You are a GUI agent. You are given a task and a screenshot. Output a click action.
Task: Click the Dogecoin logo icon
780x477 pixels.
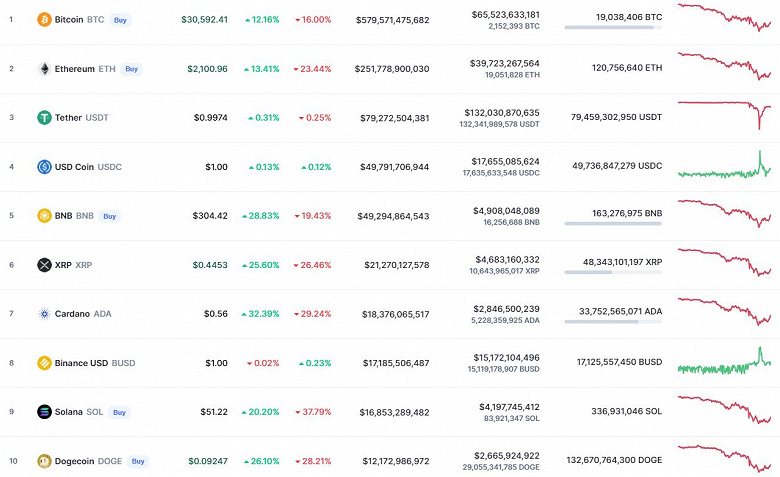(x=44, y=461)
